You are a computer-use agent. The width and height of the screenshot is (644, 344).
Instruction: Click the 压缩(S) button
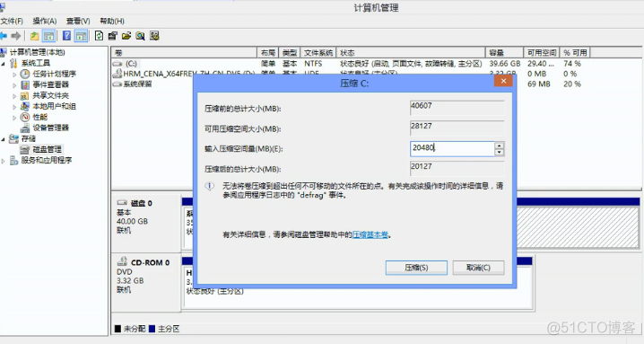tap(416, 268)
